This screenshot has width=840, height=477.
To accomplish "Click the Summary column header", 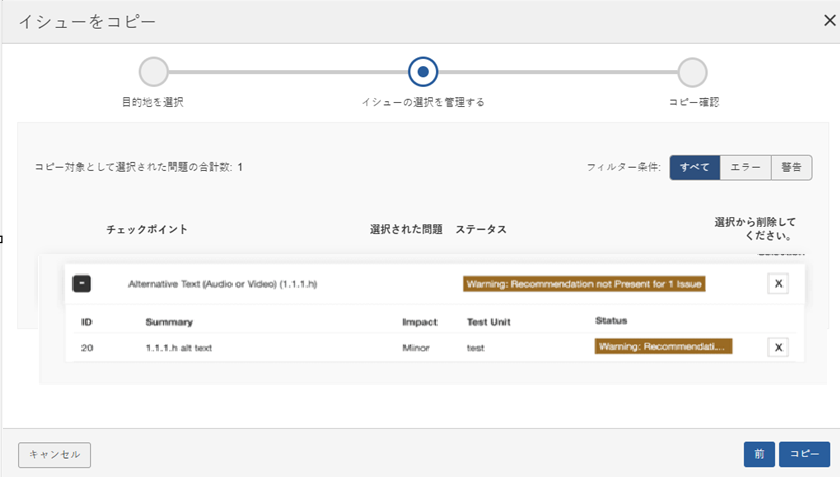I will [169, 322].
